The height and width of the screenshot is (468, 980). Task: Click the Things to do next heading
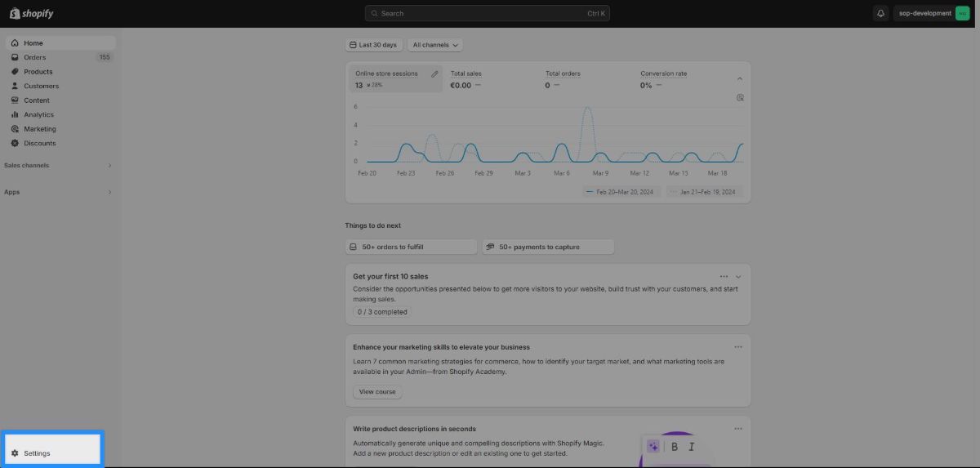click(373, 225)
